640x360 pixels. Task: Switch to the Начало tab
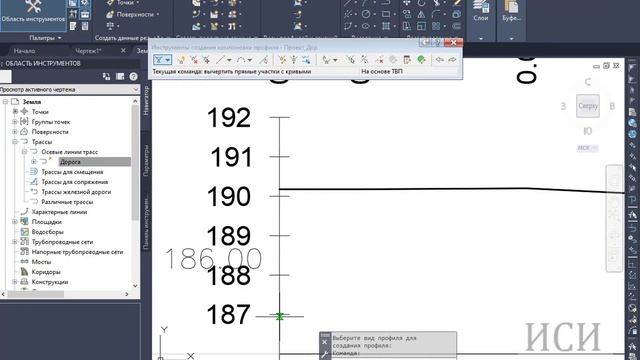(24, 51)
